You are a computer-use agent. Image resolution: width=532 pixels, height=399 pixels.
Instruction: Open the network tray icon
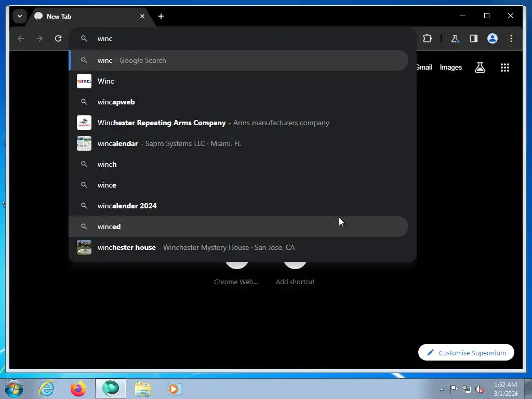click(x=467, y=389)
